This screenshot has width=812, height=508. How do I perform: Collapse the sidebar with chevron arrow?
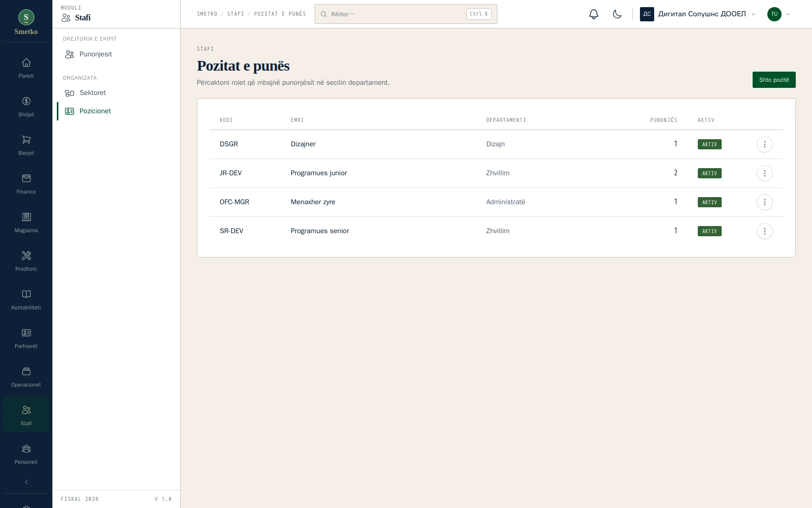[x=26, y=482]
